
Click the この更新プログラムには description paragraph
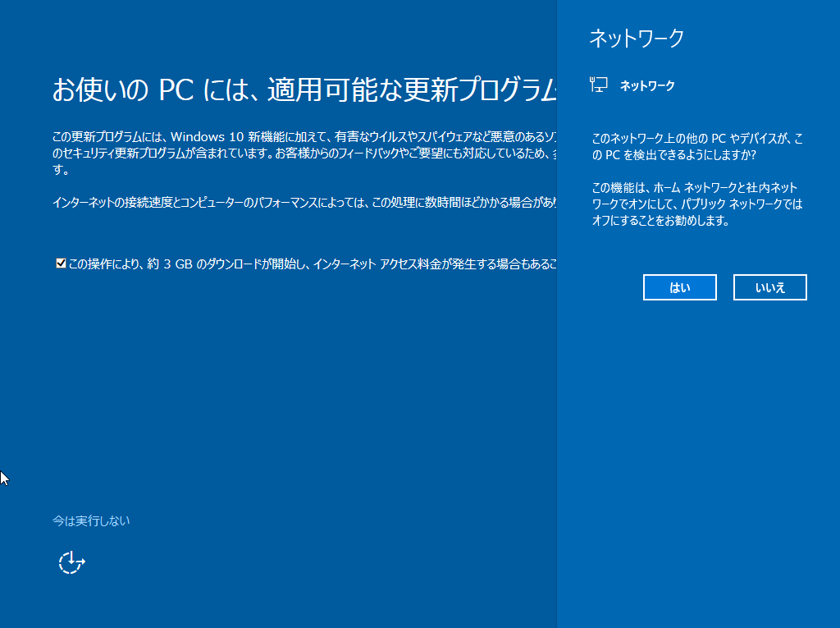[x=304, y=153]
